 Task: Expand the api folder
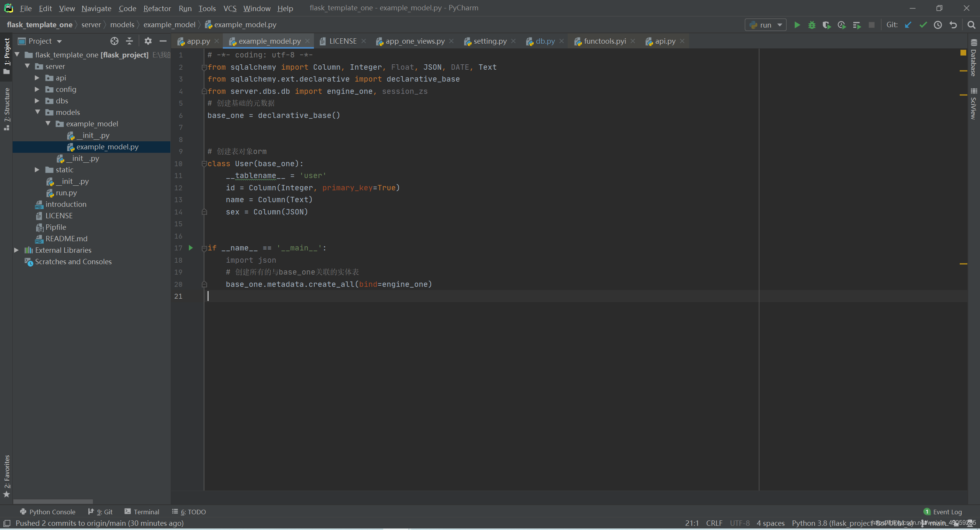[37, 78]
